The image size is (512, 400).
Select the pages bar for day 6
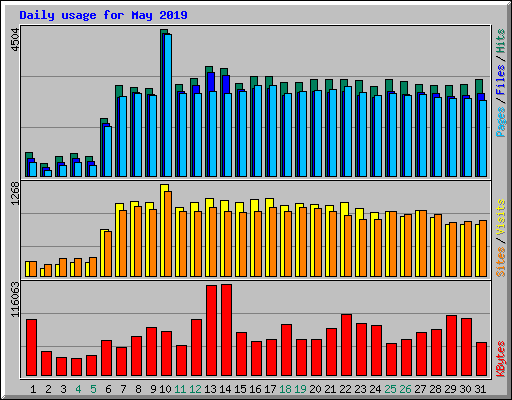[x=108, y=151]
